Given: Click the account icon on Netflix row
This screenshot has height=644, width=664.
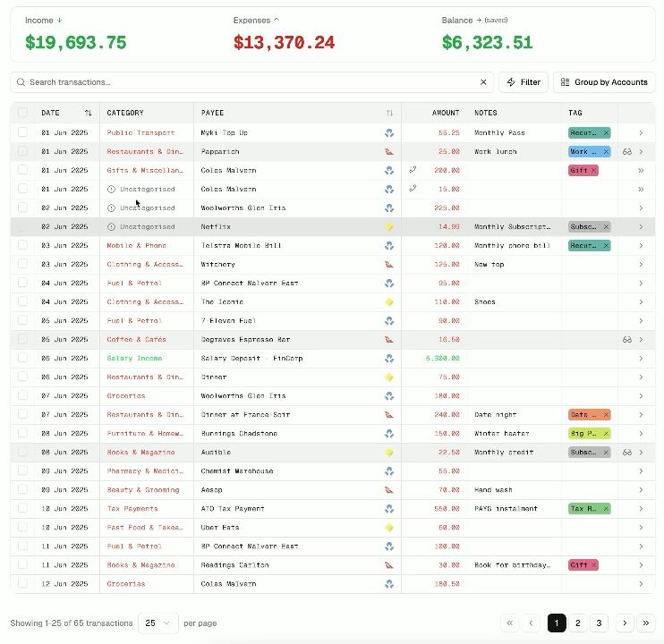Looking at the screenshot, I should (x=389, y=227).
